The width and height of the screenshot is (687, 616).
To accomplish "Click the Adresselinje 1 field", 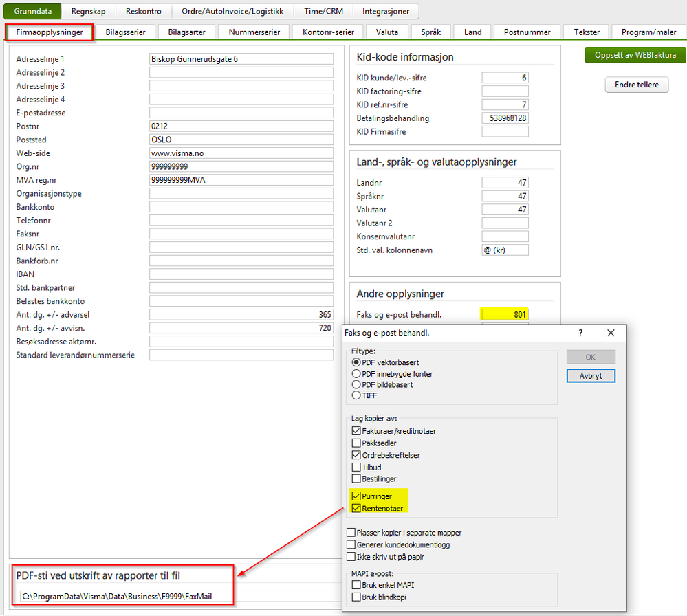I will pos(241,58).
